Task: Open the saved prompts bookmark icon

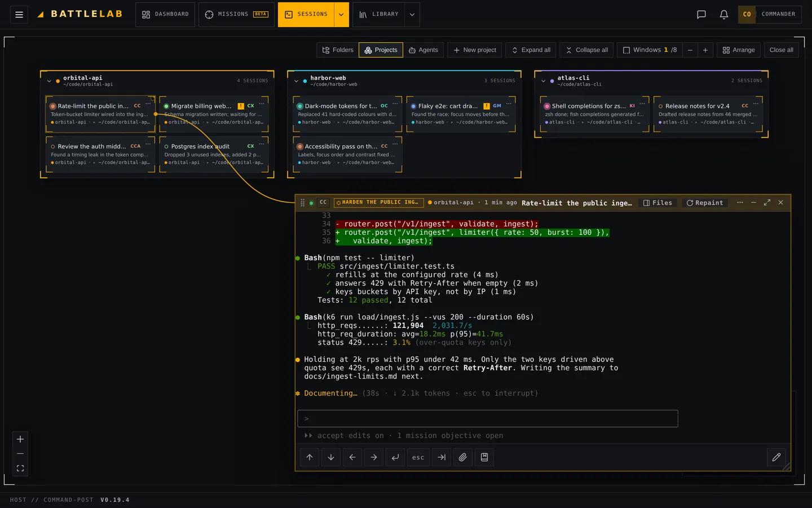Action: click(x=484, y=457)
